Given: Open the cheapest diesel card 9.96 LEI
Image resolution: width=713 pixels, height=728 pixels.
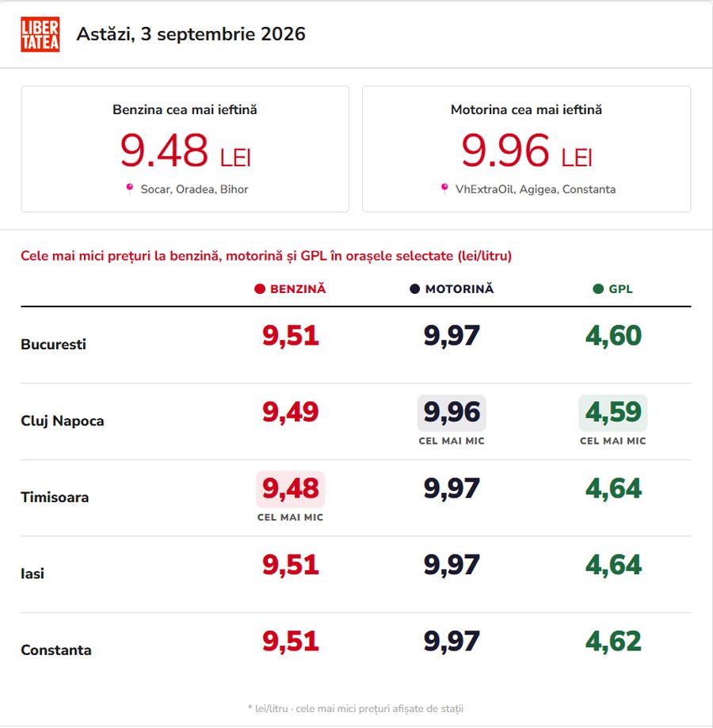Looking at the screenshot, I should [x=526, y=149].
